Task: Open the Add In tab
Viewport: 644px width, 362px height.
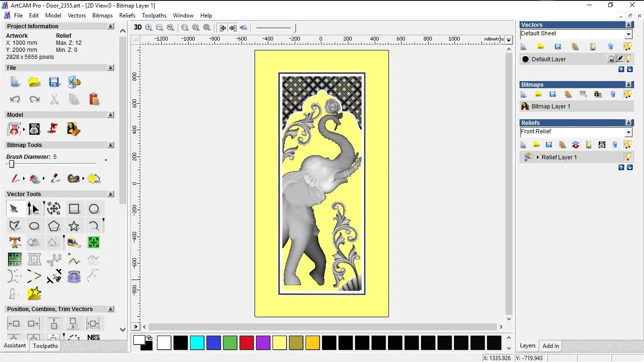Action: pos(551,346)
